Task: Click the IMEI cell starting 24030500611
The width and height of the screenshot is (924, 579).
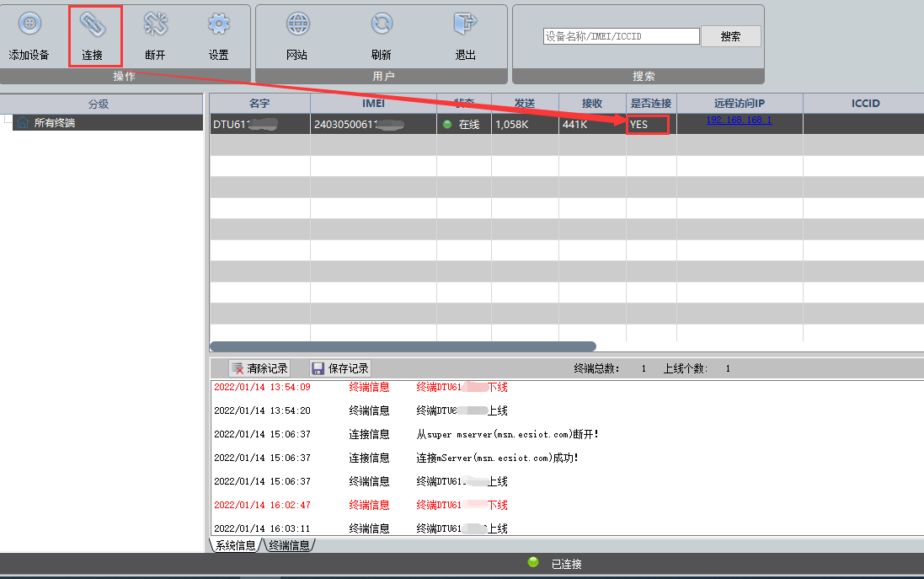Action: (x=374, y=125)
